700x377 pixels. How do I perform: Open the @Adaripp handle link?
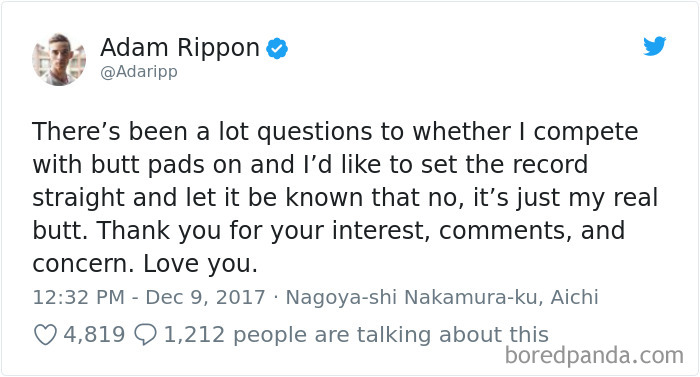pyautogui.click(x=139, y=72)
